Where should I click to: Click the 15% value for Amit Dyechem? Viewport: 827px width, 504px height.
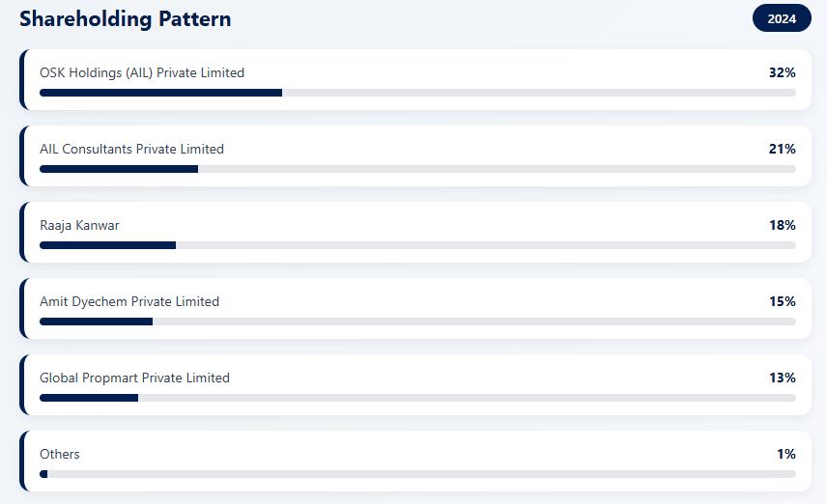coord(783,301)
